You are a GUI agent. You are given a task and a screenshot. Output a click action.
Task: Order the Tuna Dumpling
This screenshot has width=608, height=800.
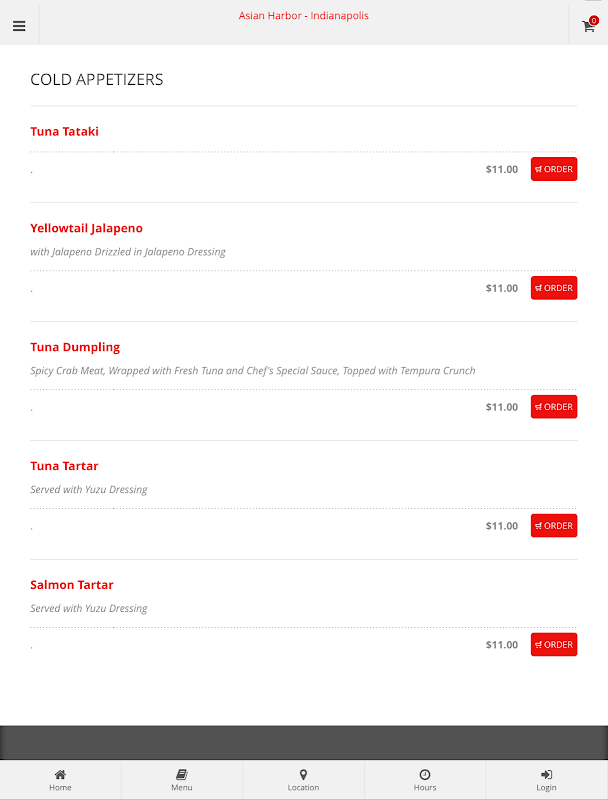point(554,407)
